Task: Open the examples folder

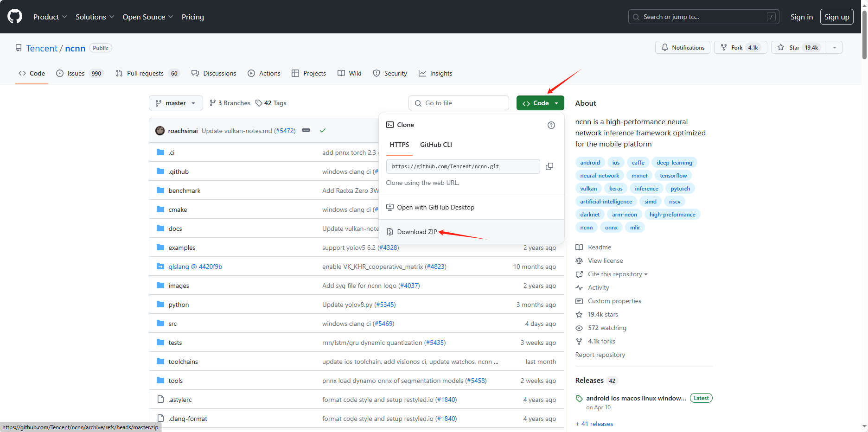Action: [x=182, y=248]
